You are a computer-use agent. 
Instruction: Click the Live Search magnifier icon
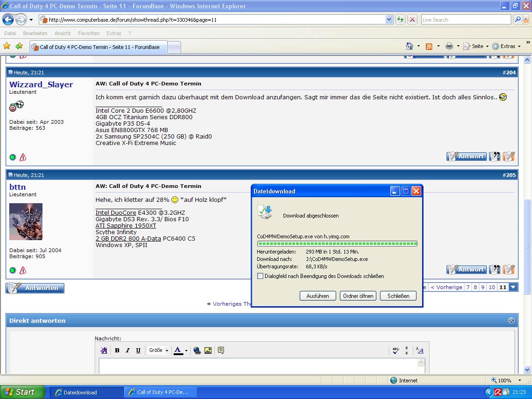coord(517,19)
